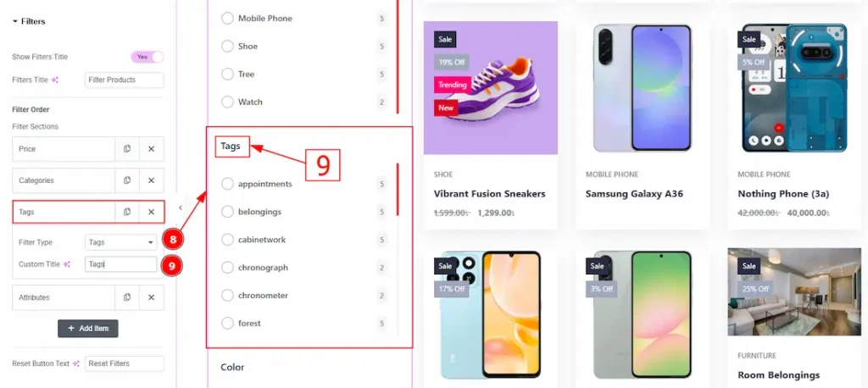This screenshot has height=388, width=868.
Task: Open the Vibrant Fusion Sneakers product link
Action: pos(489,194)
